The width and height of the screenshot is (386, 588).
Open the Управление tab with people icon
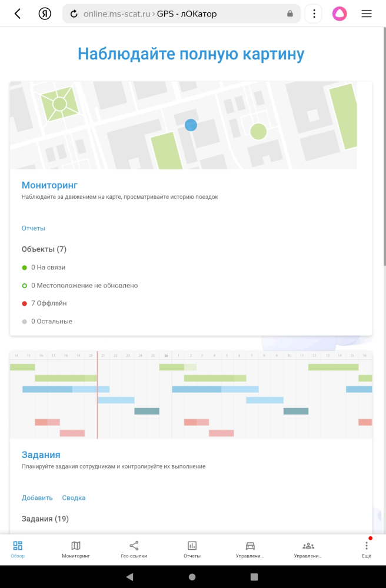point(308,549)
